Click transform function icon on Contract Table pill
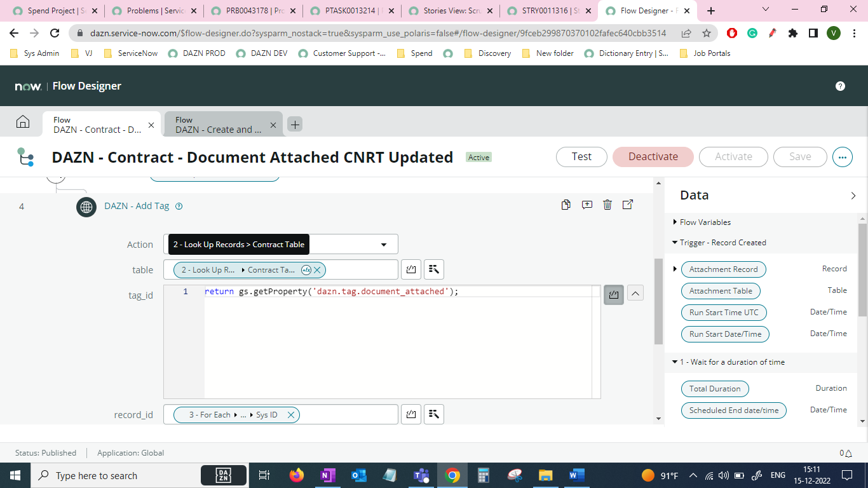Image resolution: width=868 pixels, height=488 pixels. [x=306, y=270]
